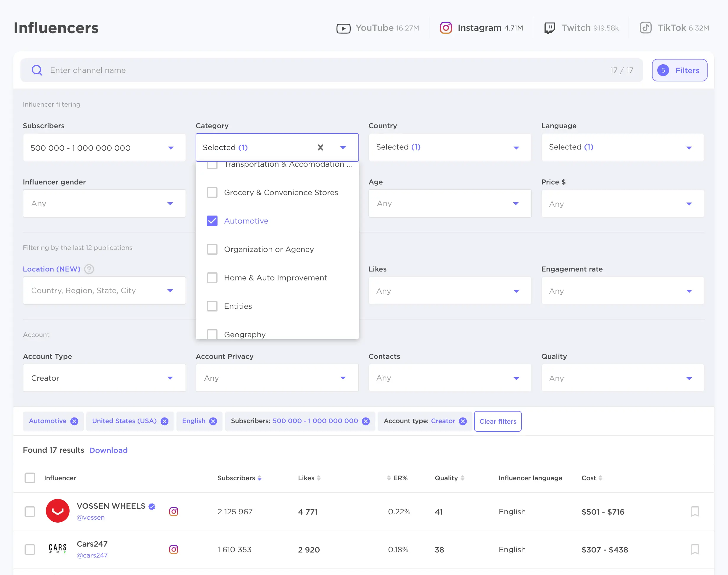Open the Account Type dropdown
The width and height of the screenshot is (728, 575).
pyautogui.click(x=104, y=378)
